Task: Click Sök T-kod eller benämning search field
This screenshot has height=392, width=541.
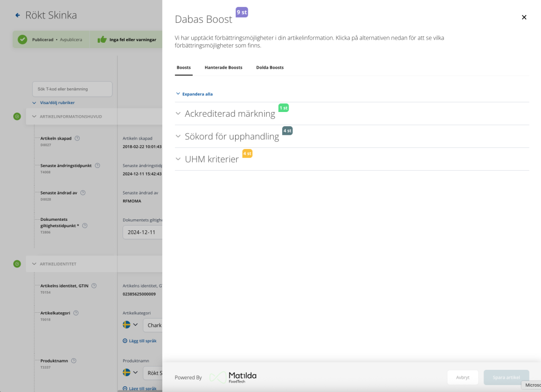Action: [72, 89]
